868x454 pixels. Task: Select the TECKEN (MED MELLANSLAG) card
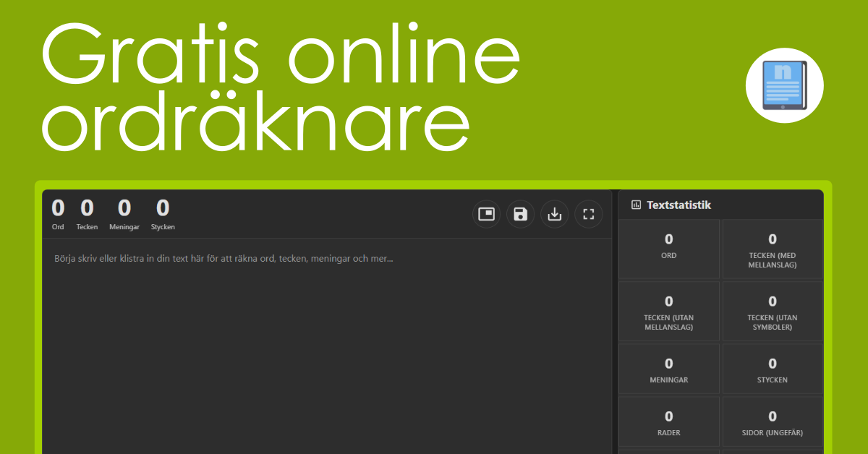pos(773,249)
